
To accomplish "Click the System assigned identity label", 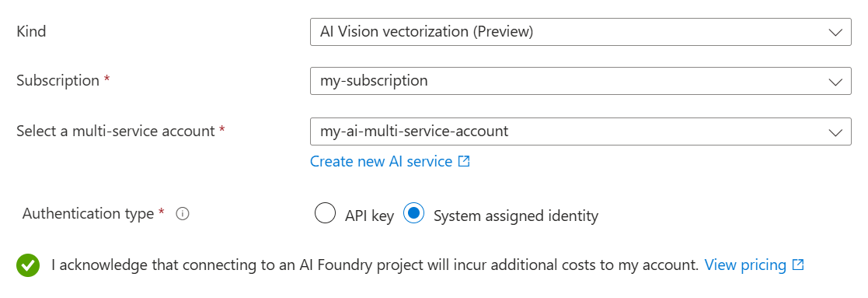I will pyautogui.click(x=516, y=216).
